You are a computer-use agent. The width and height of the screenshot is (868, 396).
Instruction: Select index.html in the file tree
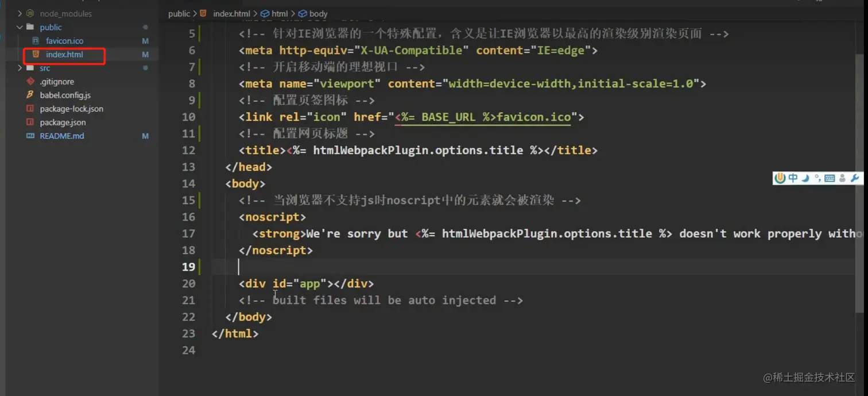[x=64, y=55]
